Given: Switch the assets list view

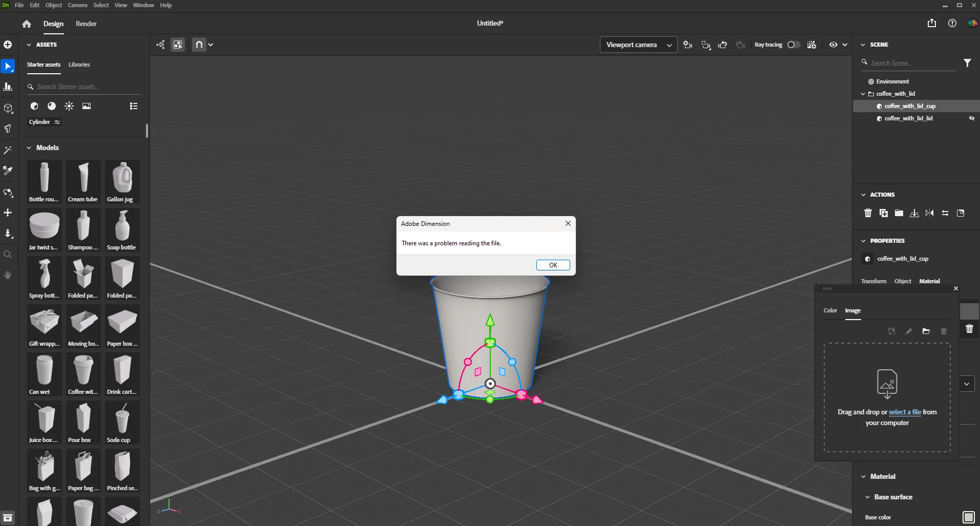Looking at the screenshot, I should [x=134, y=106].
